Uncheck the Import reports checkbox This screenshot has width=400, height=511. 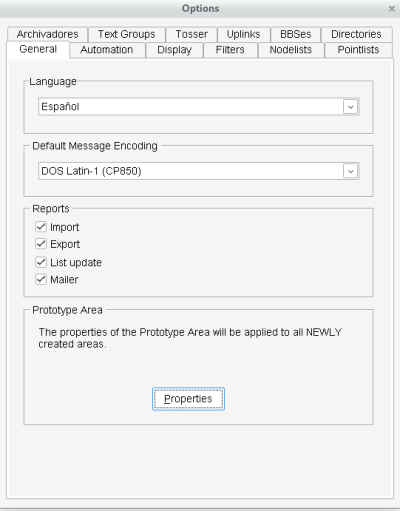pyautogui.click(x=41, y=227)
